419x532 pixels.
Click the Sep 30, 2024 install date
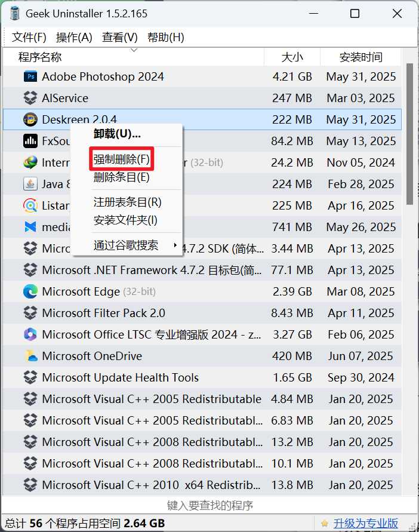coord(361,377)
